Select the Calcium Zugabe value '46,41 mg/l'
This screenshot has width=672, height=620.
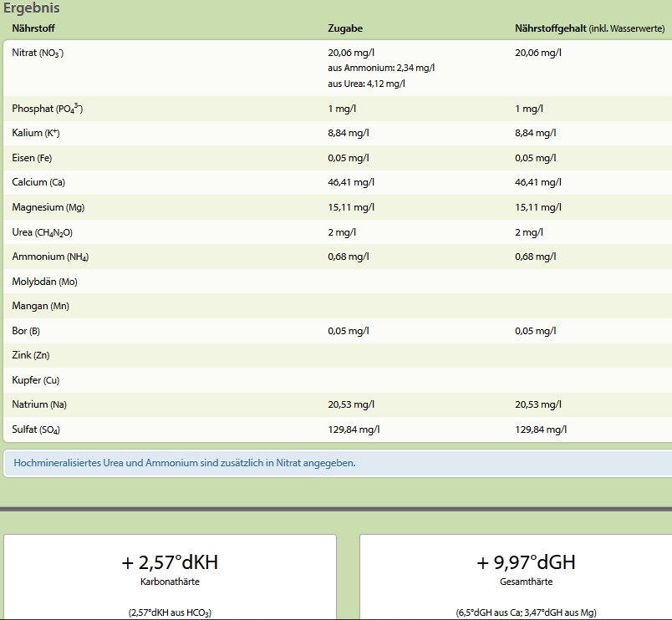pyautogui.click(x=351, y=182)
